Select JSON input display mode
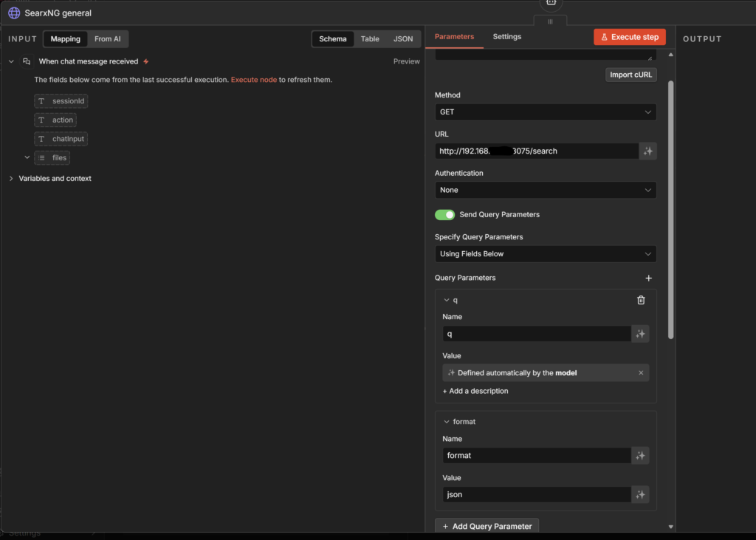 403,39
